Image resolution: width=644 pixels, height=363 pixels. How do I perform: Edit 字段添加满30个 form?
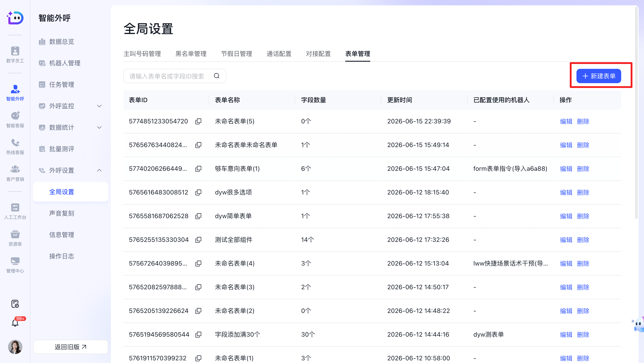(x=566, y=335)
